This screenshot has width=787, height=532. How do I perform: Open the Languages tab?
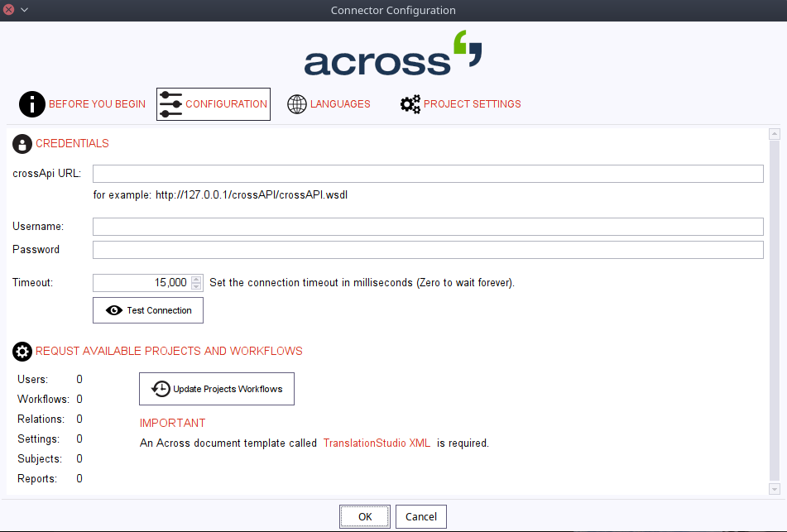(329, 104)
